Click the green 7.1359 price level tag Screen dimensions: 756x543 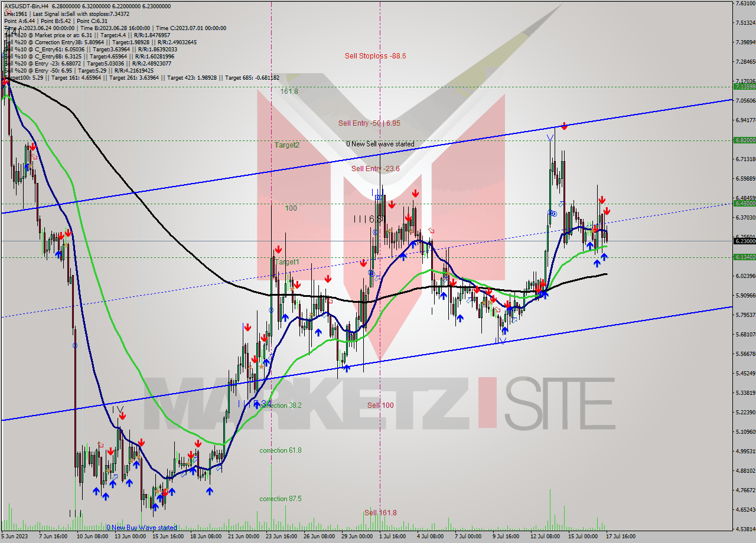744,86
